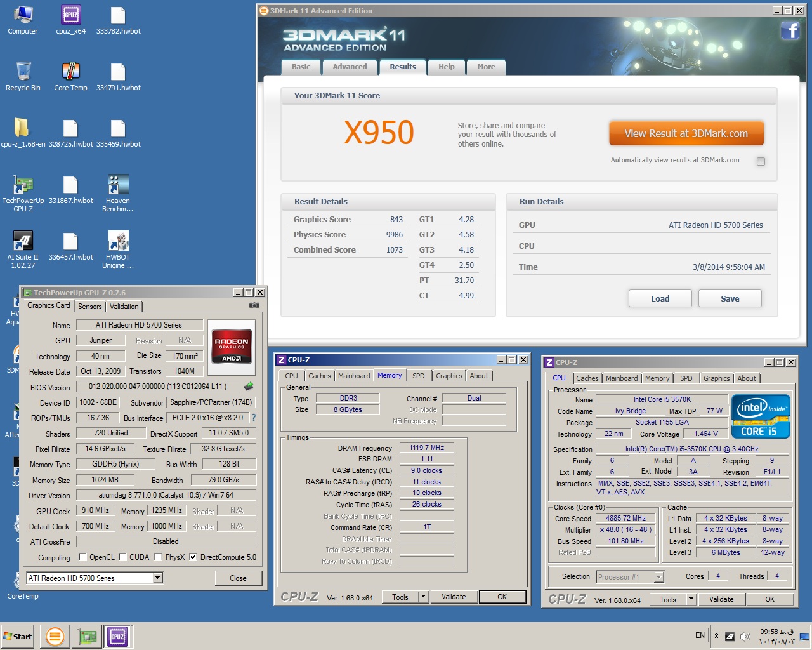Open the cpuz_x64 desktop shortcut
Image resolution: width=812 pixels, height=650 pixels.
(x=70, y=20)
